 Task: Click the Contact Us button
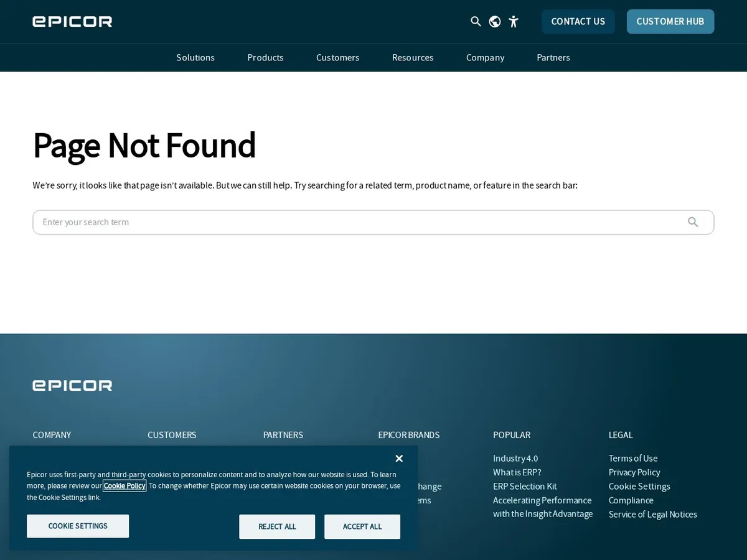click(578, 22)
